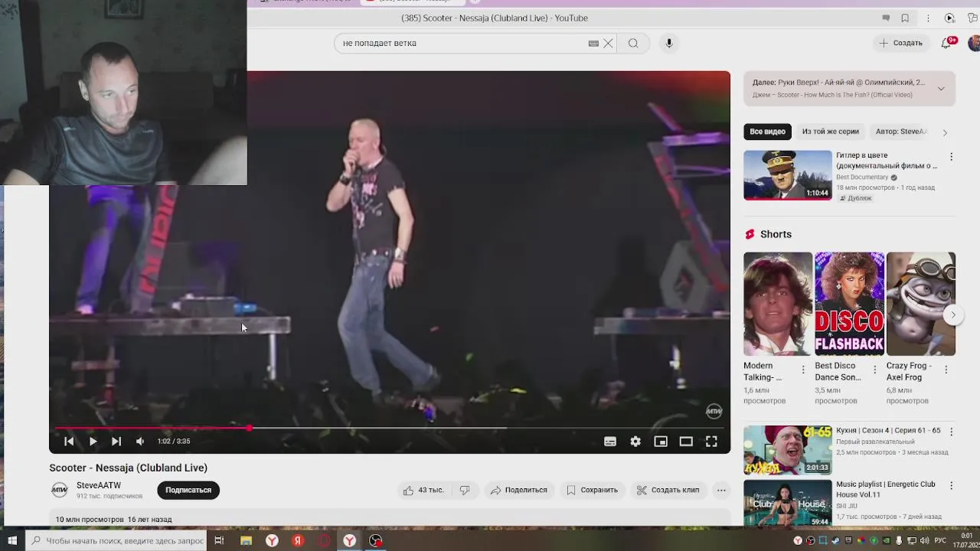Open Task View on the taskbar
The width and height of the screenshot is (980, 551).
coord(219,541)
